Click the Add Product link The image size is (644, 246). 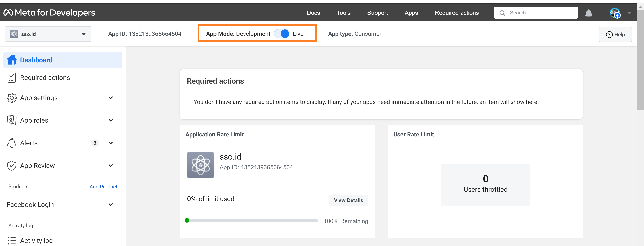tap(103, 187)
